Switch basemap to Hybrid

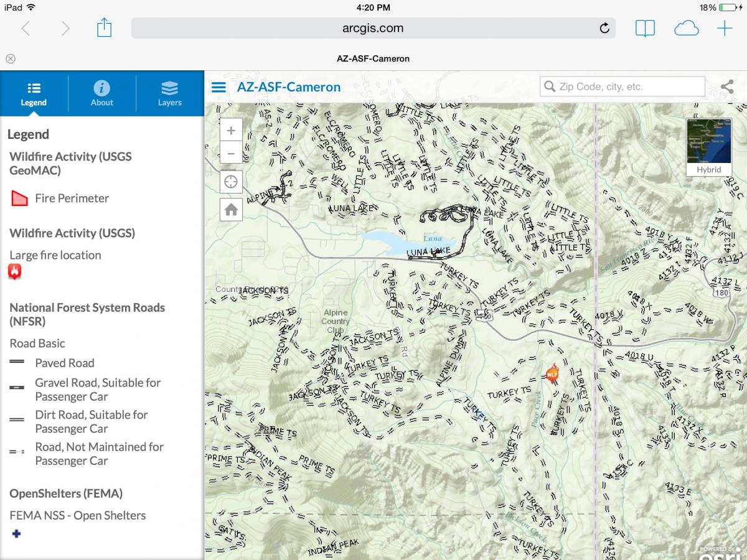point(708,147)
